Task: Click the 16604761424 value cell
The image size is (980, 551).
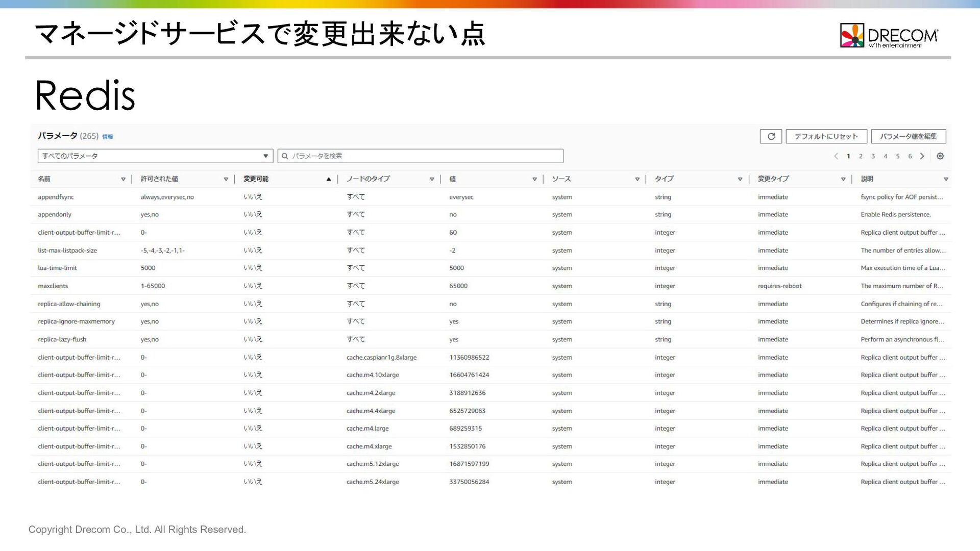Action: 469,375
